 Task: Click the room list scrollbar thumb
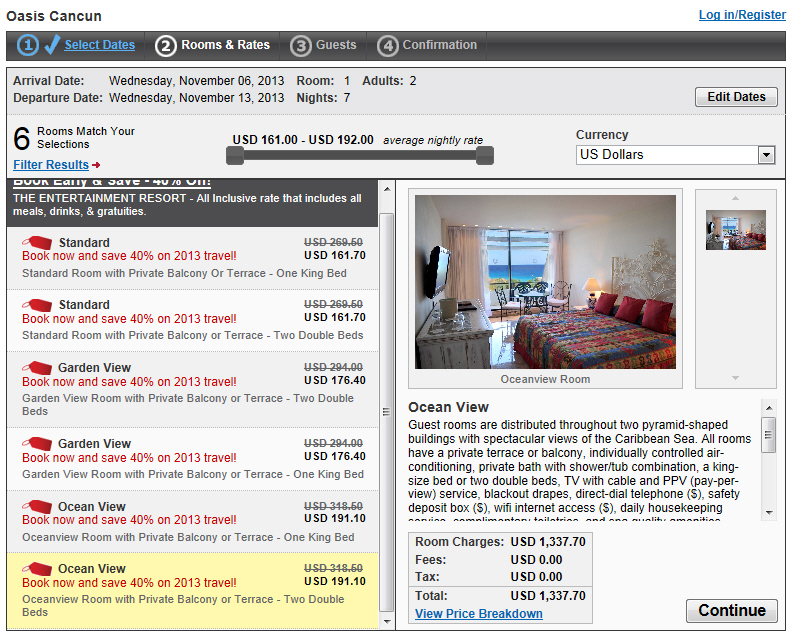(x=387, y=412)
